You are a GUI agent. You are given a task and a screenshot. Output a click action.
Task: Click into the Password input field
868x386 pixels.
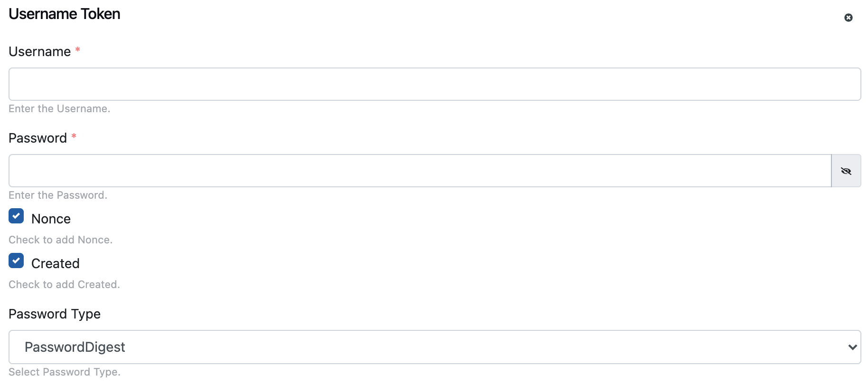[x=420, y=171]
